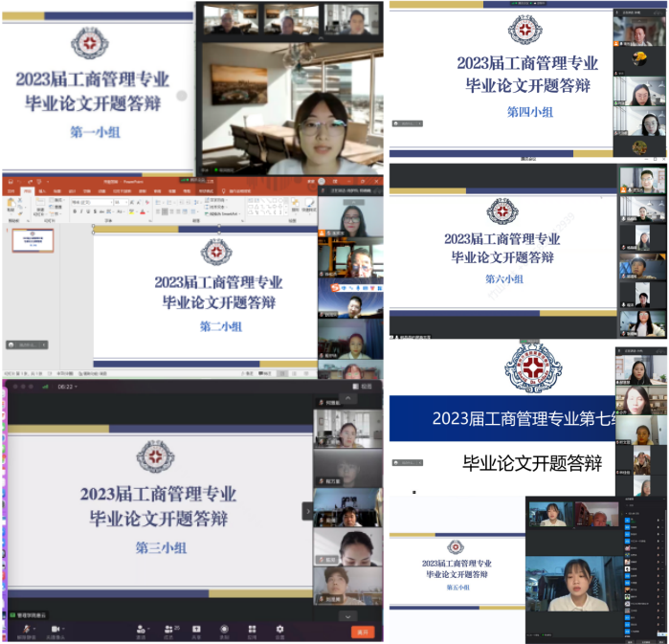The height and width of the screenshot is (644, 669).
Task: Open the apps grid icon
Action: [252, 629]
